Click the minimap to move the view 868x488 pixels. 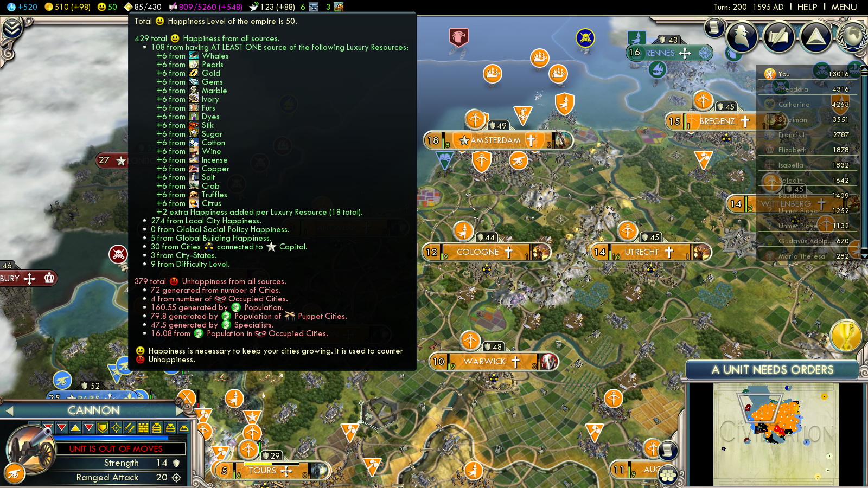776,434
